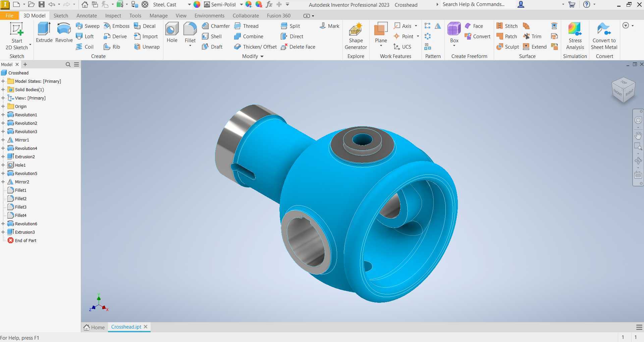Open the appearance color wheel
This screenshot has height=342, width=644.
[197, 4]
